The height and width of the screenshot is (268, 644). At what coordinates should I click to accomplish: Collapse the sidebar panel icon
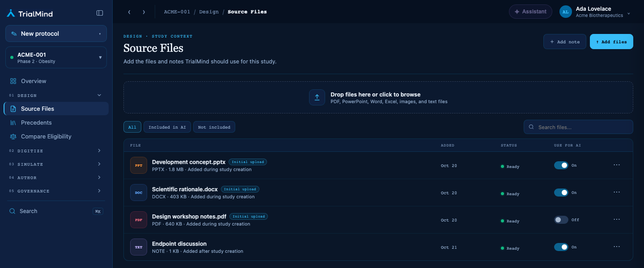point(100,13)
